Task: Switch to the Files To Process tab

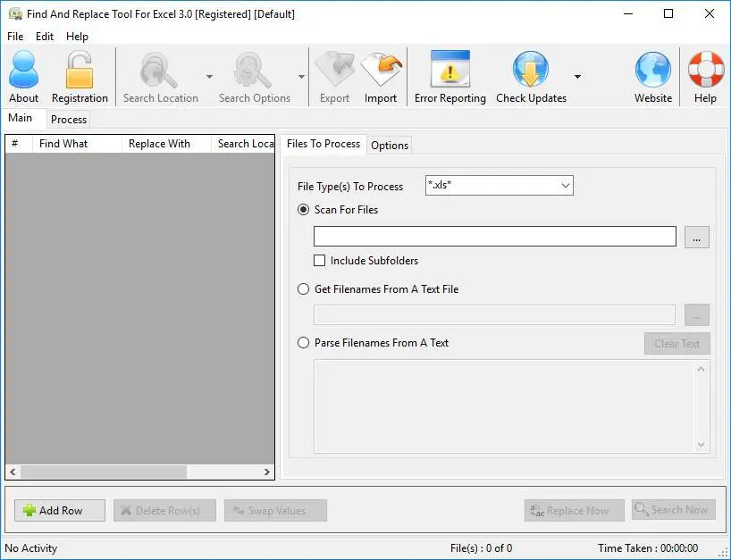Action: click(x=323, y=144)
